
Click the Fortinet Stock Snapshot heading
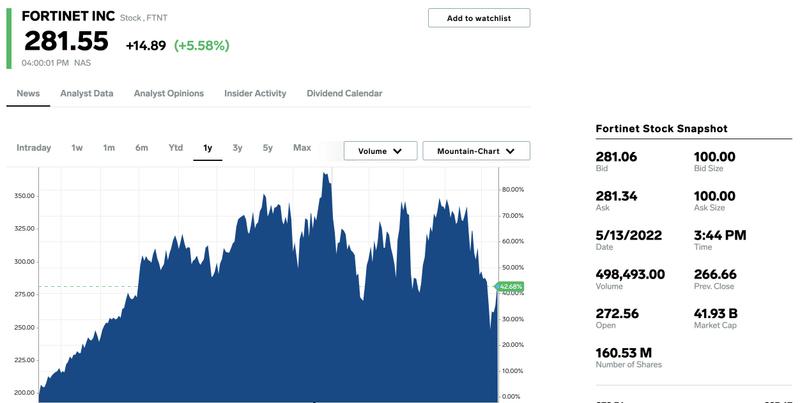click(661, 129)
